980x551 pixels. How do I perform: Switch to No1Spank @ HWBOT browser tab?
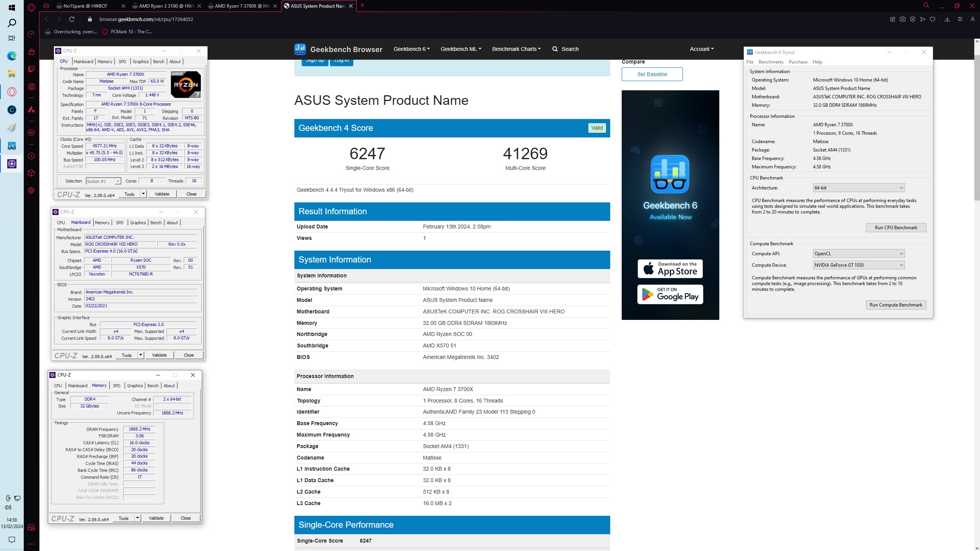coord(90,6)
